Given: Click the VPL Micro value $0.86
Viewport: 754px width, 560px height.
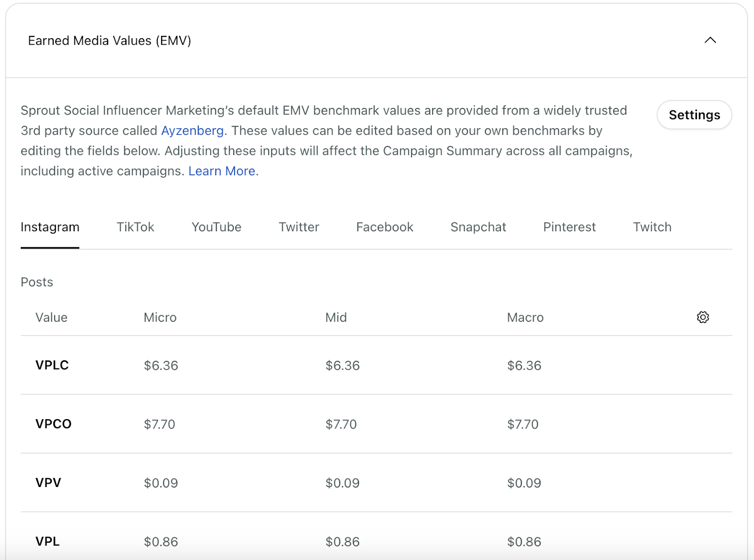Looking at the screenshot, I should click(x=161, y=542).
